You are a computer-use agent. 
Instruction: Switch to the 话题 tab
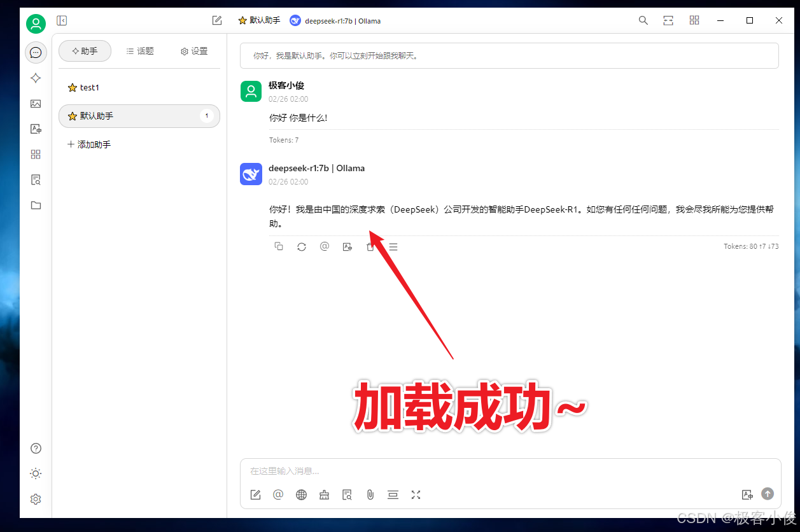point(140,51)
